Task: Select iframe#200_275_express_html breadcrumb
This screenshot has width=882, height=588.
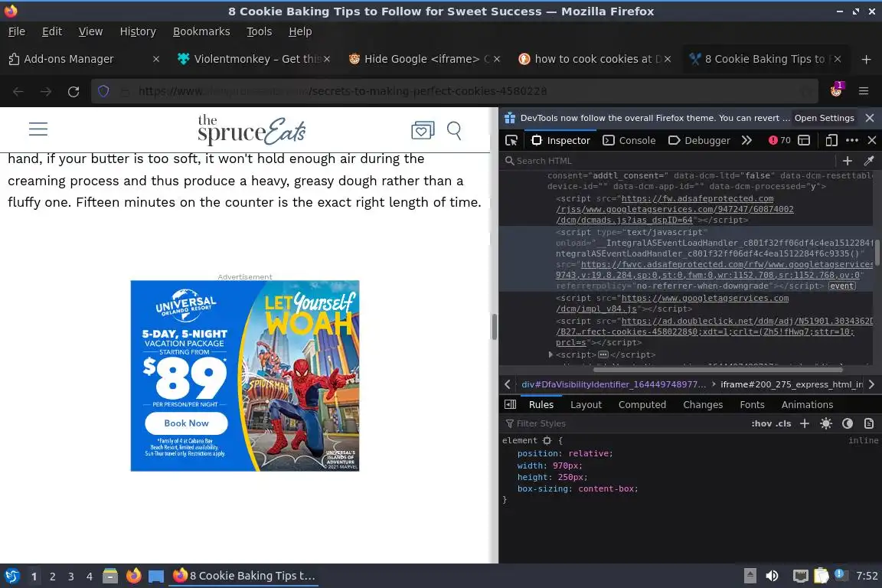Action: [792, 384]
